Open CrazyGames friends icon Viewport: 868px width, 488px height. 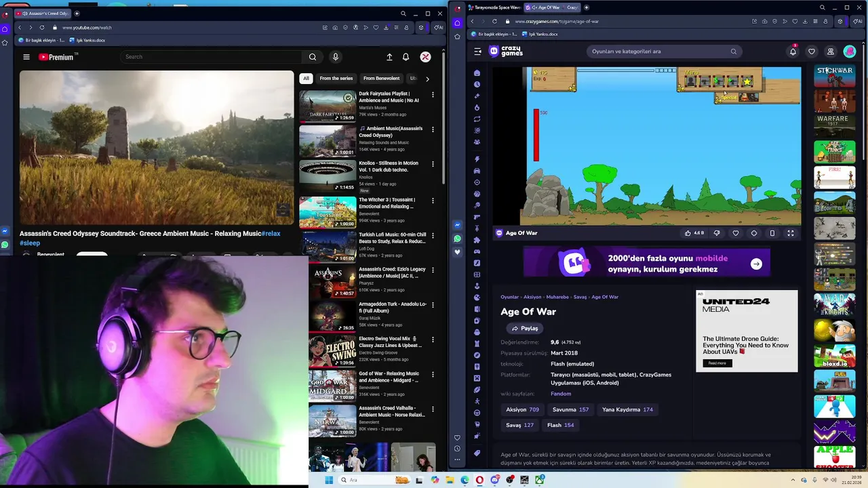click(x=831, y=52)
